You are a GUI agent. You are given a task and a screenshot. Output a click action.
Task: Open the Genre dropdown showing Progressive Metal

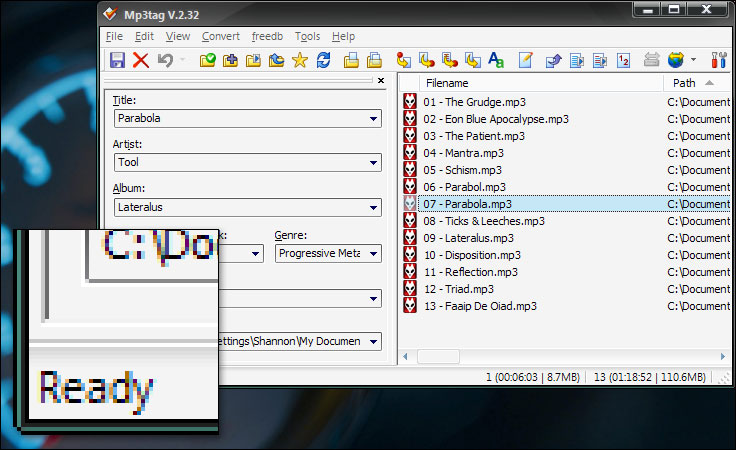(x=374, y=254)
